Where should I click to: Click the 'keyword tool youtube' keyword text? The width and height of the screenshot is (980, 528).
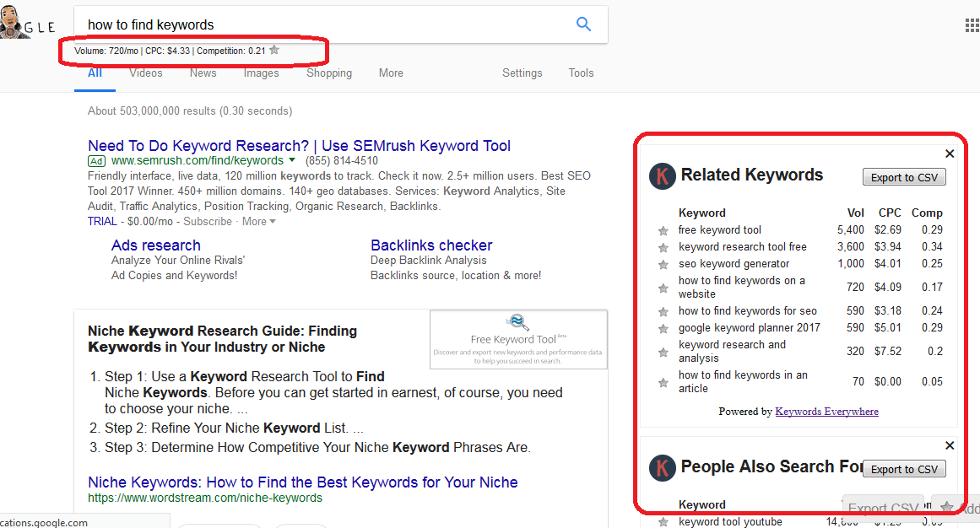(730, 522)
